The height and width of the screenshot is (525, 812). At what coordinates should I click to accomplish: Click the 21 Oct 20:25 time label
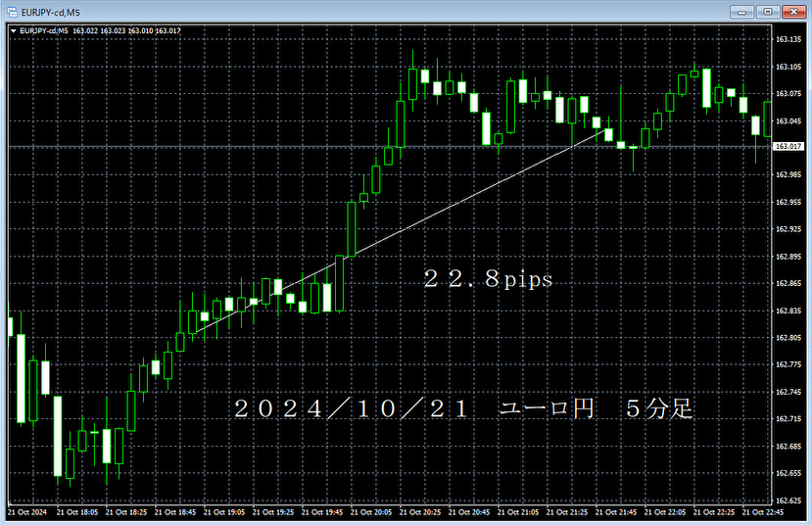(420, 512)
